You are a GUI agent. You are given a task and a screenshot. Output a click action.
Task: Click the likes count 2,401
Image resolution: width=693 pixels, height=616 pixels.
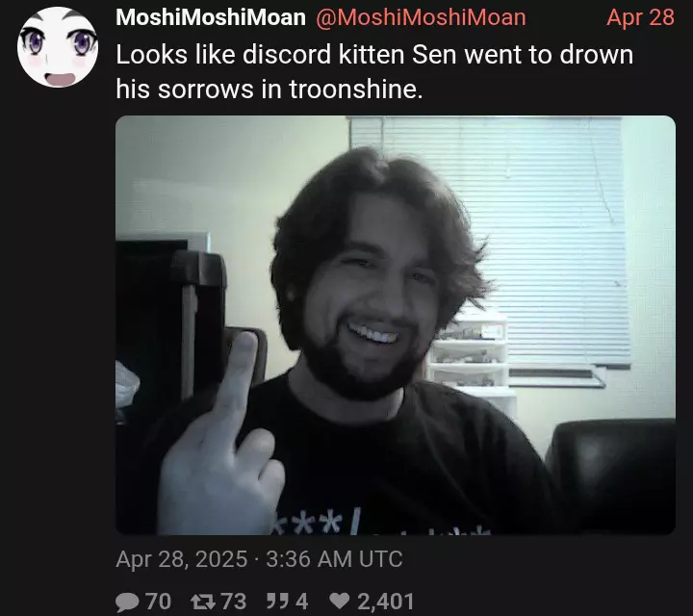(385, 602)
